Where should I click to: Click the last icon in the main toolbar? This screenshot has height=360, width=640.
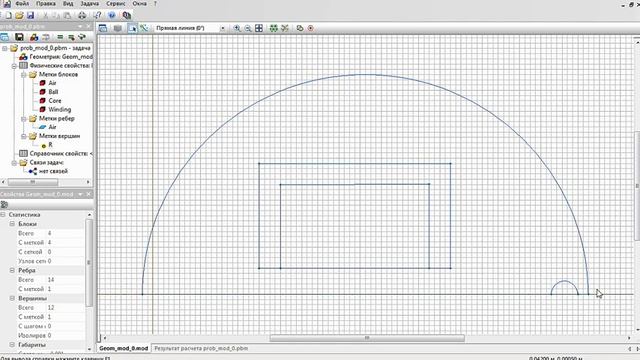[127, 16]
